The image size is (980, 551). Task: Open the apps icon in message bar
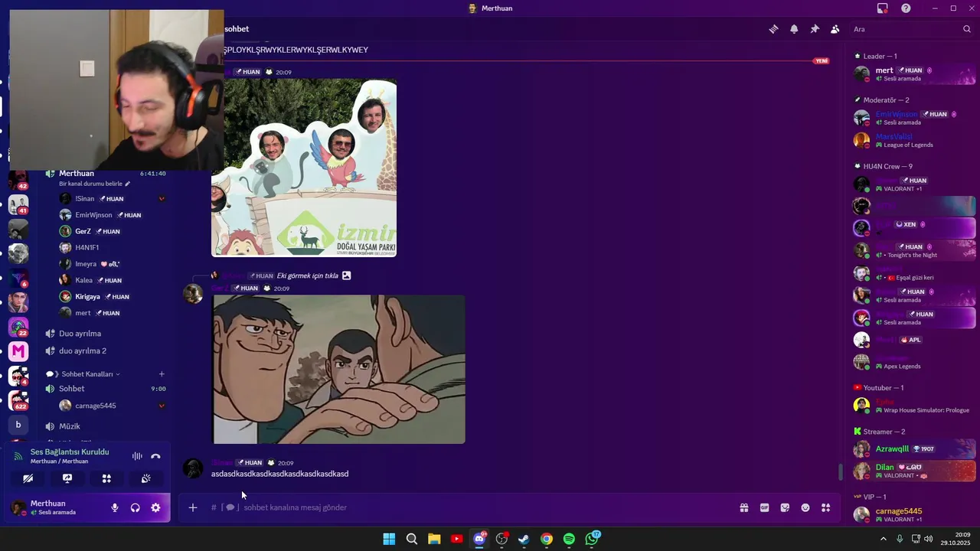coord(826,507)
